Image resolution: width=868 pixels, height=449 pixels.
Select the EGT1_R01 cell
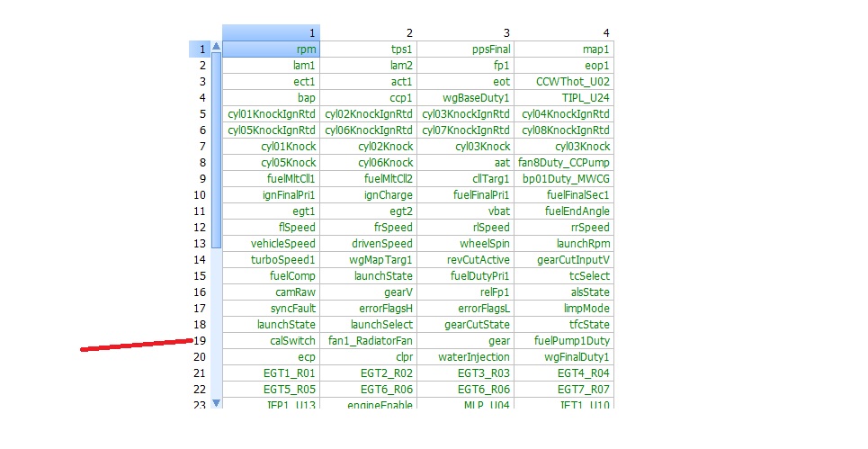[x=271, y=373]
